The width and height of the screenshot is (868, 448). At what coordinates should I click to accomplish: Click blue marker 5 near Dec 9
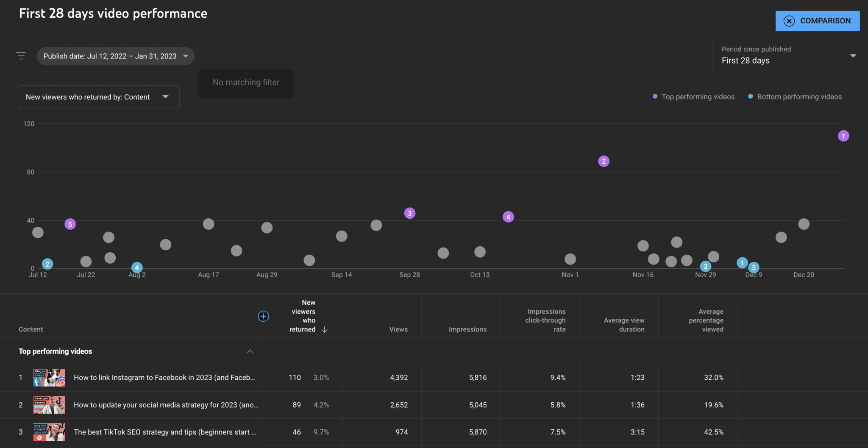pyautogui.click(x=754, y=267)
